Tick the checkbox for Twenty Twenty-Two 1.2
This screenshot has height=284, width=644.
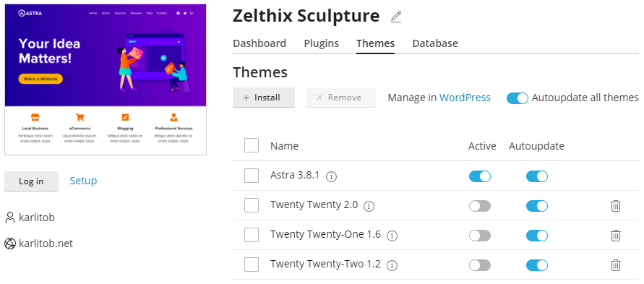[252, 264]
